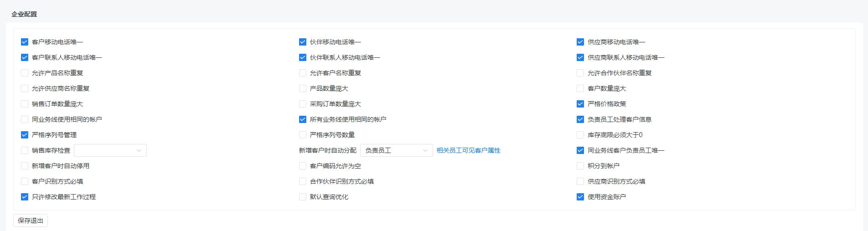Image resolution: width=868 pixels, height=231 pixels.
Task: Enable 新增客户时自动停用
Action: pos(25,166)
